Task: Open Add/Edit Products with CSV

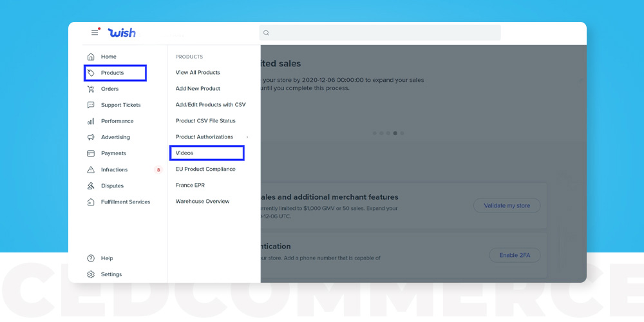Action: [x=211, y=105]
